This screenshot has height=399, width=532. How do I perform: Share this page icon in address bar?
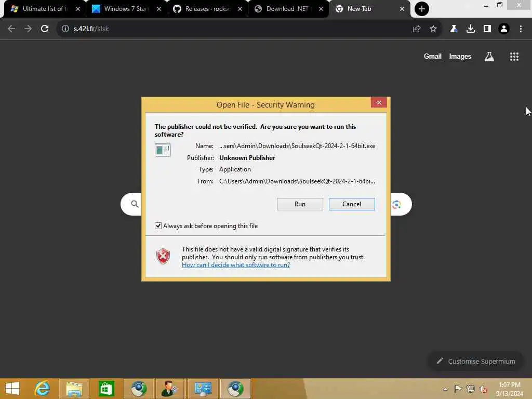(417, 29)
